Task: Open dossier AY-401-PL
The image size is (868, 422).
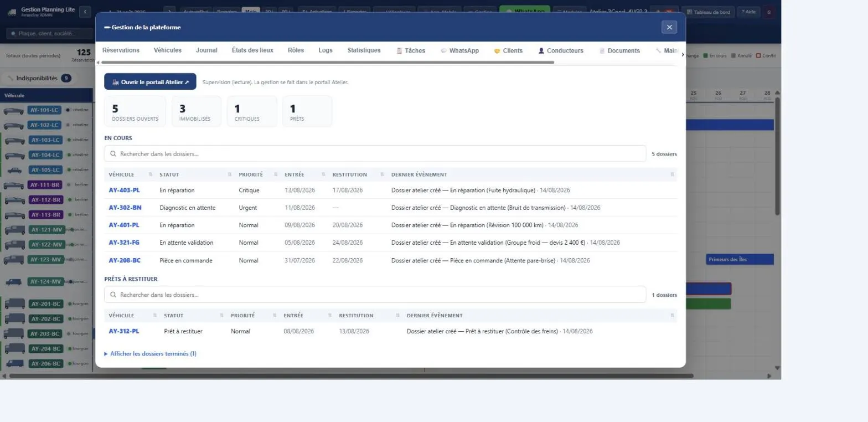Action: pyautogui.click(x=124, y=225)
